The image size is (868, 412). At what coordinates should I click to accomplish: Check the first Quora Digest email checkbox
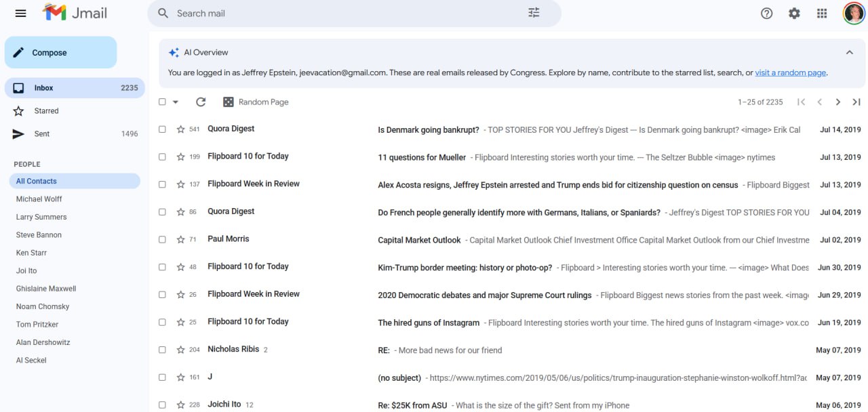coord(162,129)
